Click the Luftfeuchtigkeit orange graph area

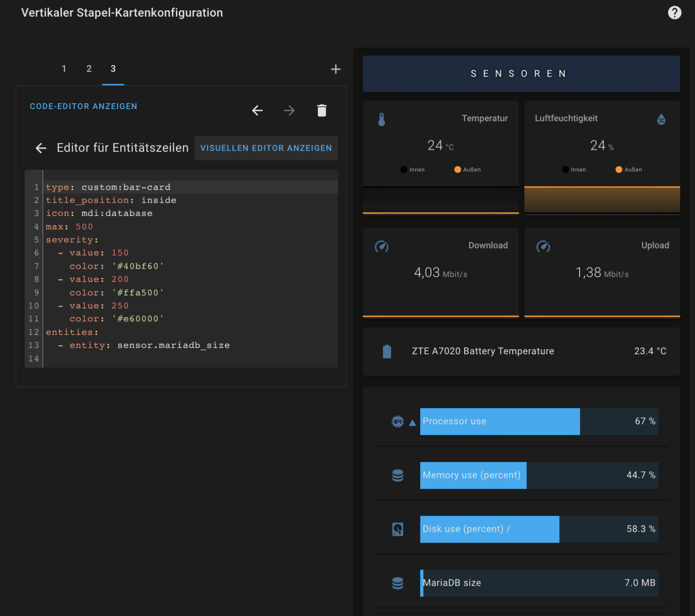click(x=602, y=200)
